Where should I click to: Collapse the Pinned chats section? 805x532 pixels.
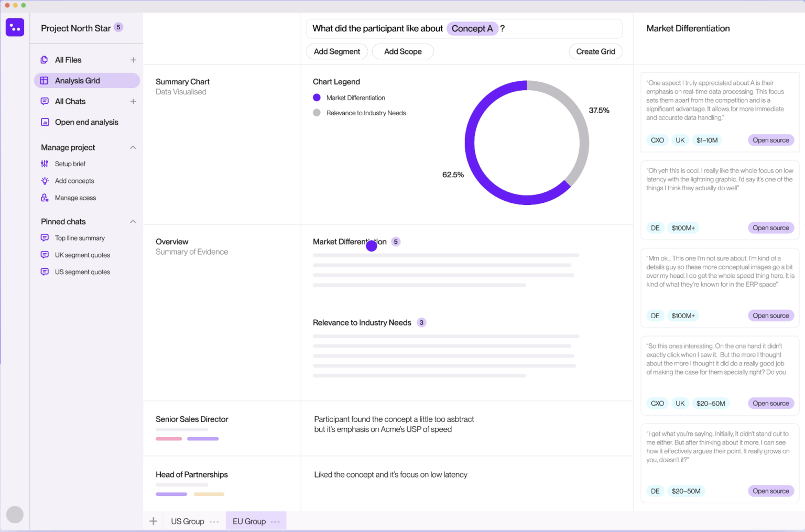(133, 221)
